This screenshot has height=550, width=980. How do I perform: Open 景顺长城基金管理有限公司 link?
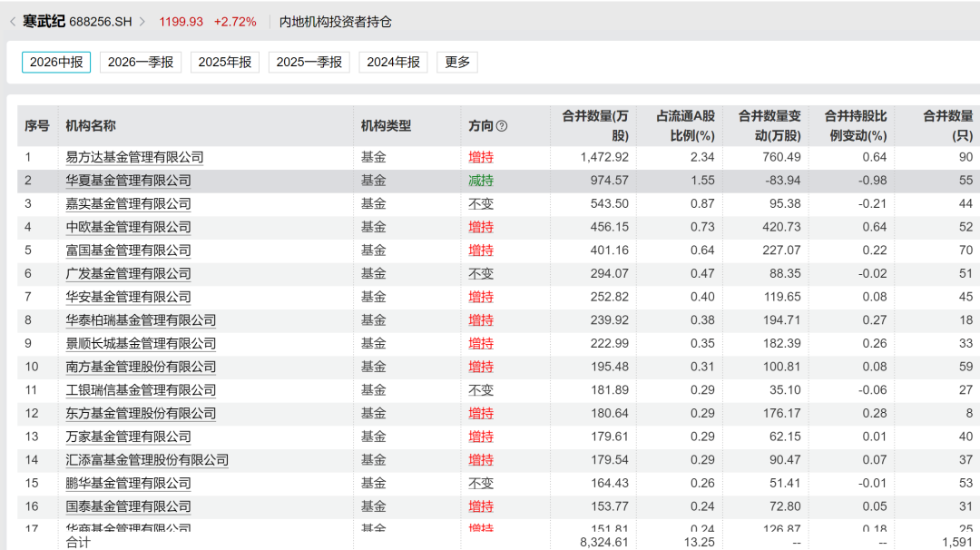tap(142, 344)
